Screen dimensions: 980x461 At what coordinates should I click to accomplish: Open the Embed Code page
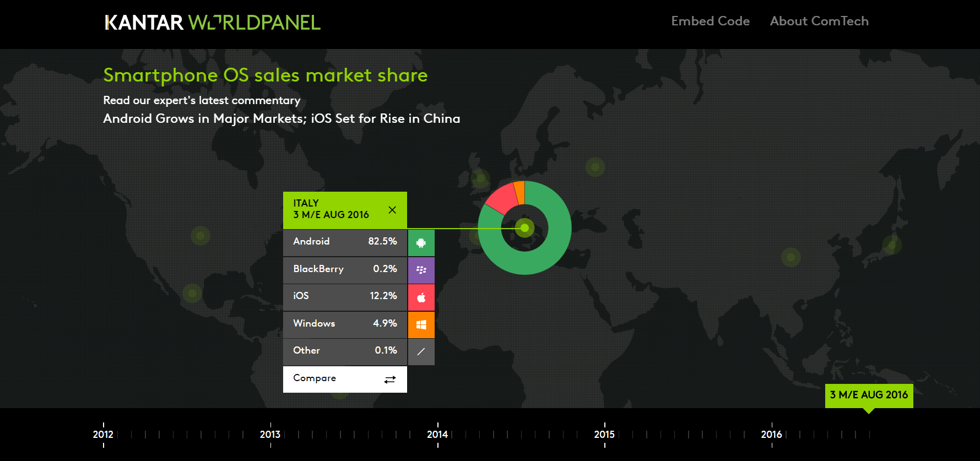[x=710, y=21]
